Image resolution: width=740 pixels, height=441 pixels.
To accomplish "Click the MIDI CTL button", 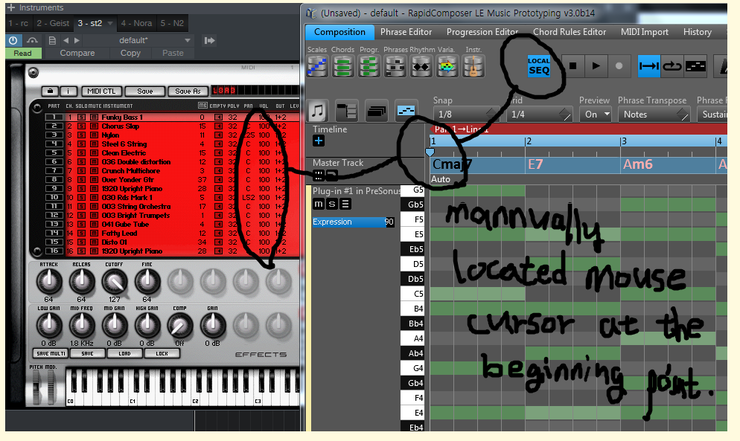I will point(101,91).
